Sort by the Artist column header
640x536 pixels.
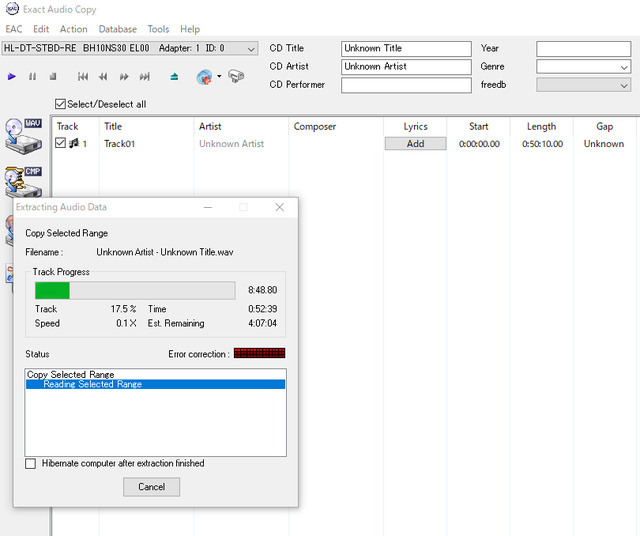tap(241, 127)
